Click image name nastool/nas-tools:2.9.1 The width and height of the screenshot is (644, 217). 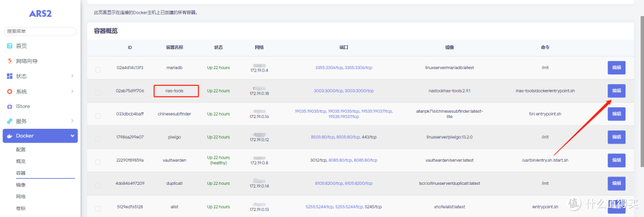[x=450, y=91]
